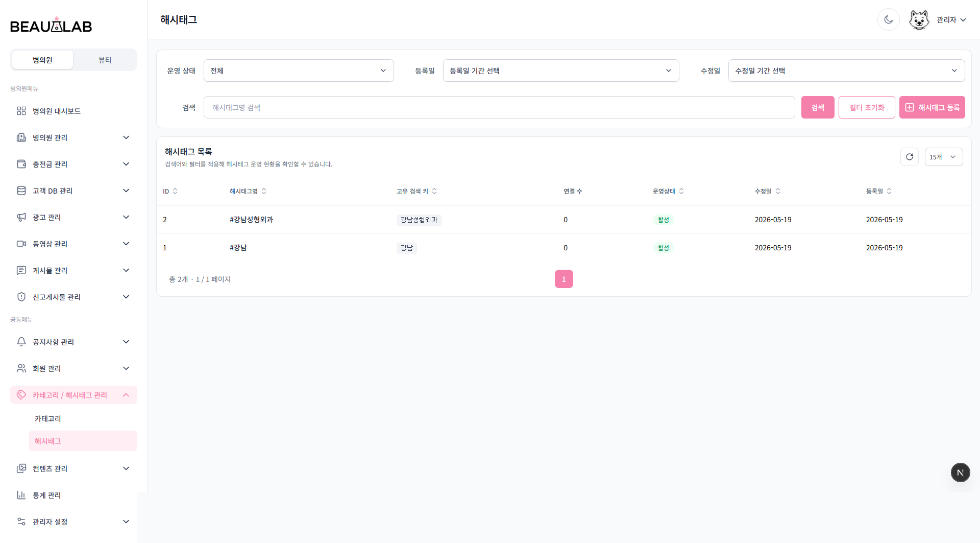Sort by 운영상태 column
Screen dimensions: 980x543
(668, 191)
